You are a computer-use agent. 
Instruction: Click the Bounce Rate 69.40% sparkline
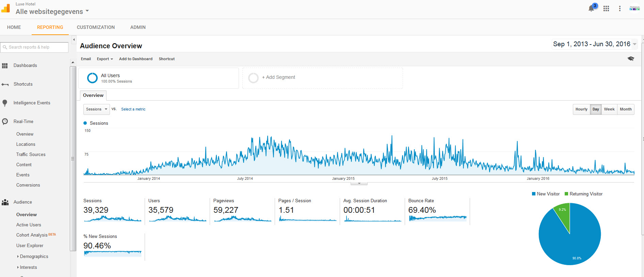pyautogui.click(x=438, y=218)
